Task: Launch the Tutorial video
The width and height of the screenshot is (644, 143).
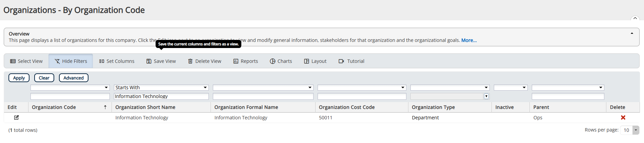Action: (351, 61)
